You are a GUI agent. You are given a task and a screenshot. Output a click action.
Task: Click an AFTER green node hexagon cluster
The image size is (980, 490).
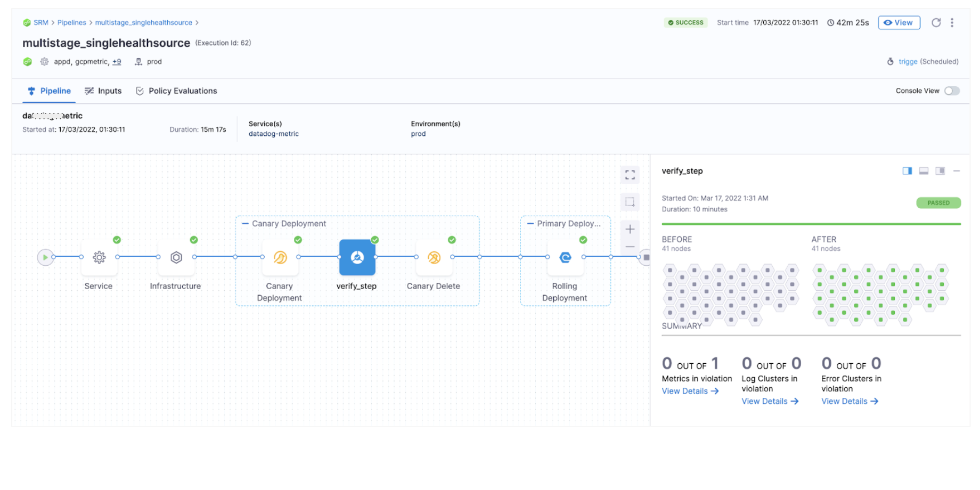pyautogui.click(x=881, y=294)
